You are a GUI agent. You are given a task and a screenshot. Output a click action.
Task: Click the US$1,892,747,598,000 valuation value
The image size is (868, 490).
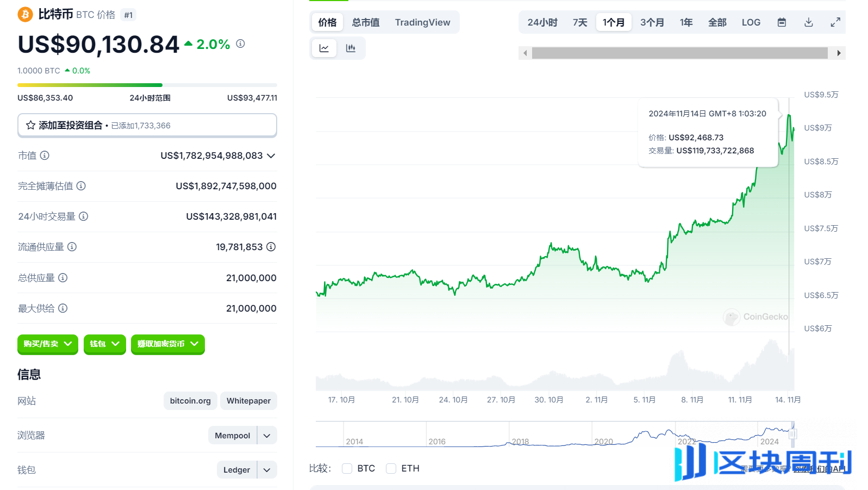point(226,186)
